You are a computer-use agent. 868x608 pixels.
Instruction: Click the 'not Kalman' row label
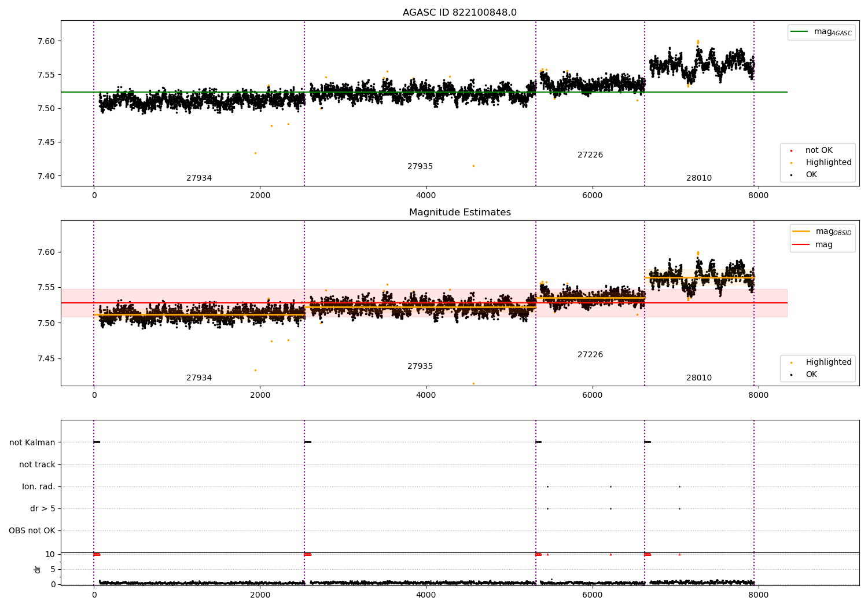(x=32, y=443)
